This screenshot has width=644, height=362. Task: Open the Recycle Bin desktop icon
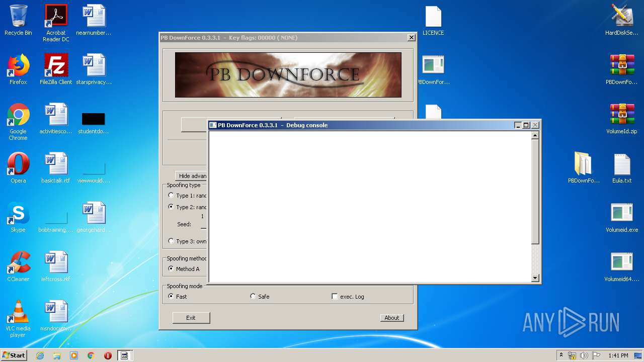coord(18,21)
